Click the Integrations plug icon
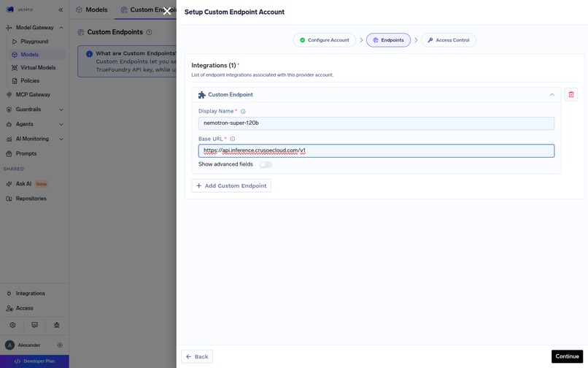Viewport: 588px width, 368px height. (9, 294)
